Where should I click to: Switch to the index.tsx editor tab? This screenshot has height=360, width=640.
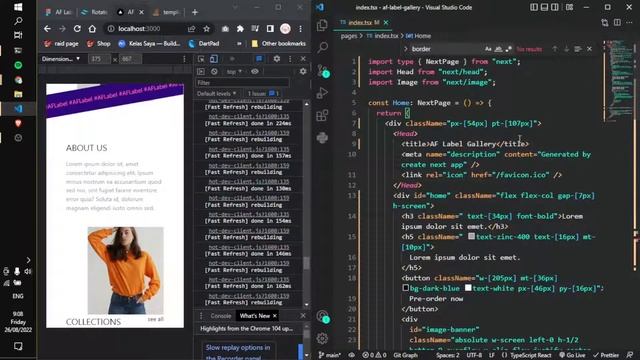360,22
